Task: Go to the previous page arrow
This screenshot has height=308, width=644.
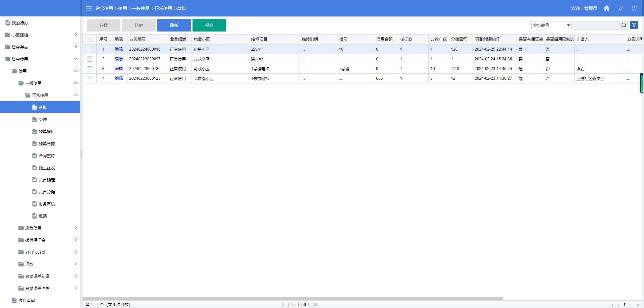Action: (618, 305)
